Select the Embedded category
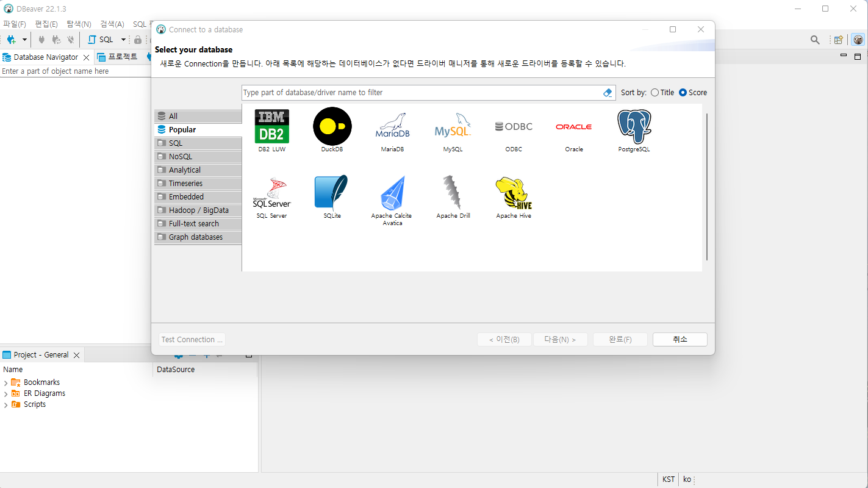The height and width of the screenshot is (488, 868). point(198,197)
